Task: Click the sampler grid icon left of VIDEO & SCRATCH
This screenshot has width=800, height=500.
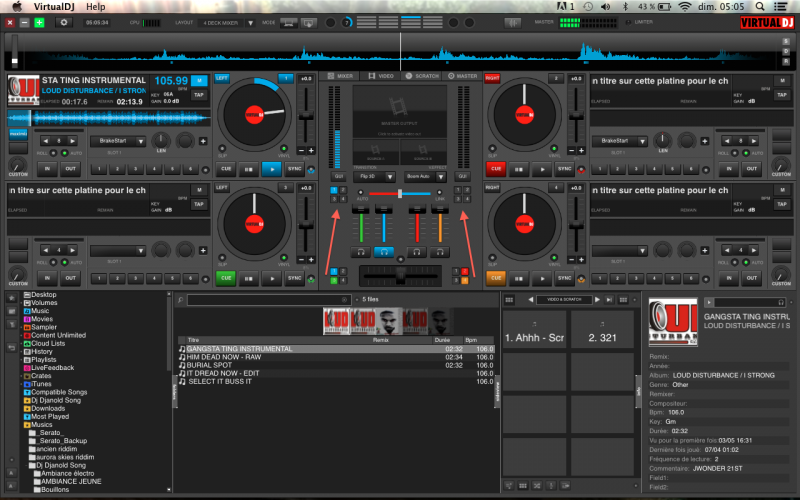Action: (x=509, y=300)
